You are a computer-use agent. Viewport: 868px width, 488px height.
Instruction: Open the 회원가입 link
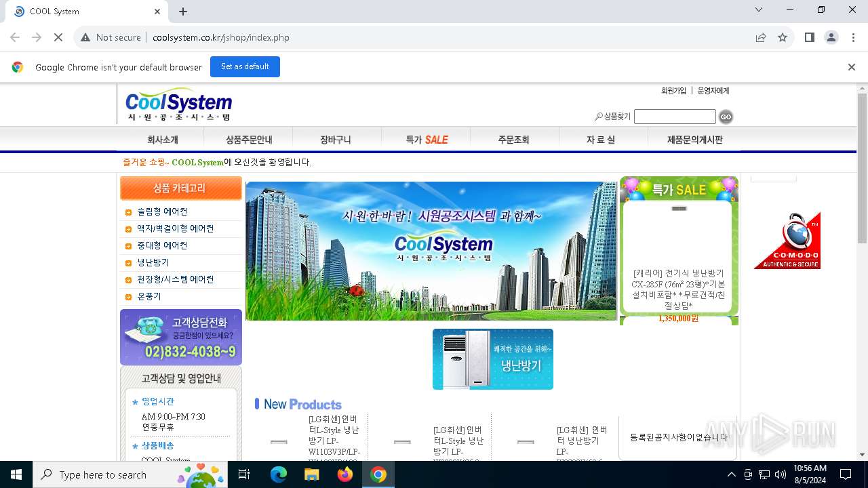tap(673, 90)
